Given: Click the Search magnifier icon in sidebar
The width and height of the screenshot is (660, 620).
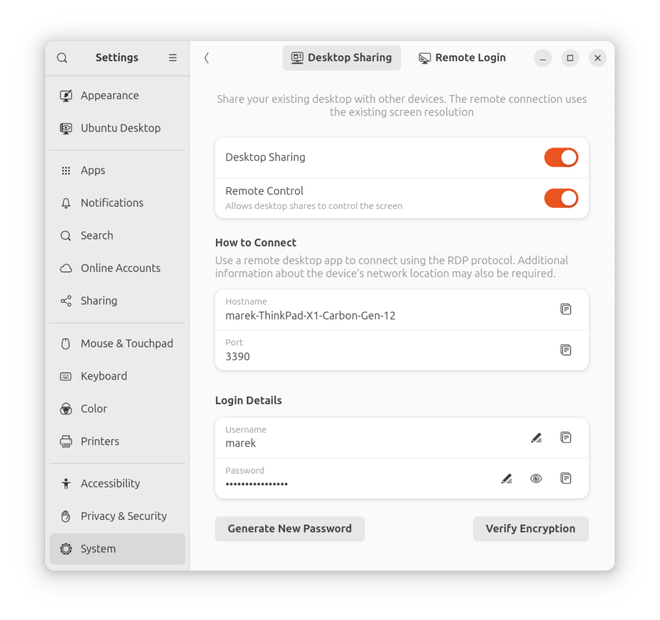Looking at the screenshot, I should (66, 236).
